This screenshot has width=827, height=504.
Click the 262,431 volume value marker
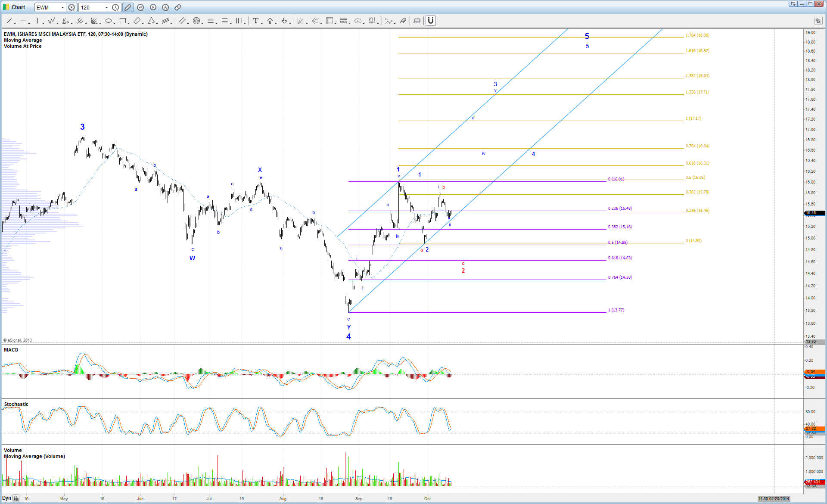[x=815, y=482]
